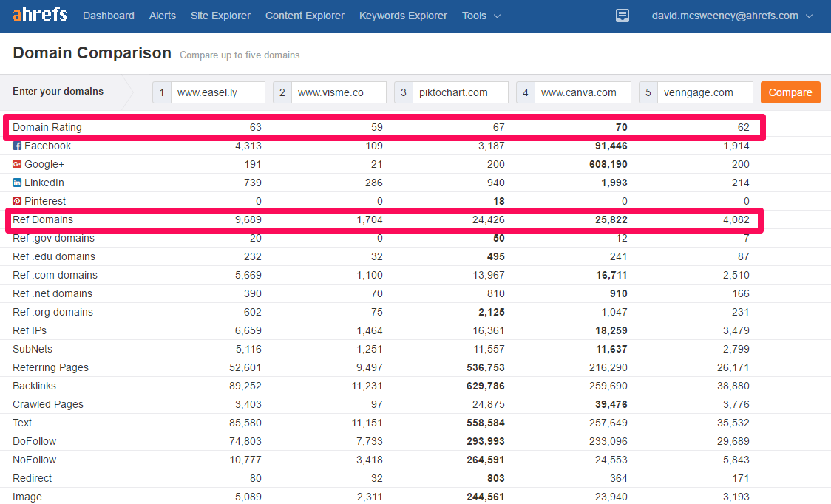
Task: Click the LinkedIn value 1,993
Action: click(x=614, y=183)
